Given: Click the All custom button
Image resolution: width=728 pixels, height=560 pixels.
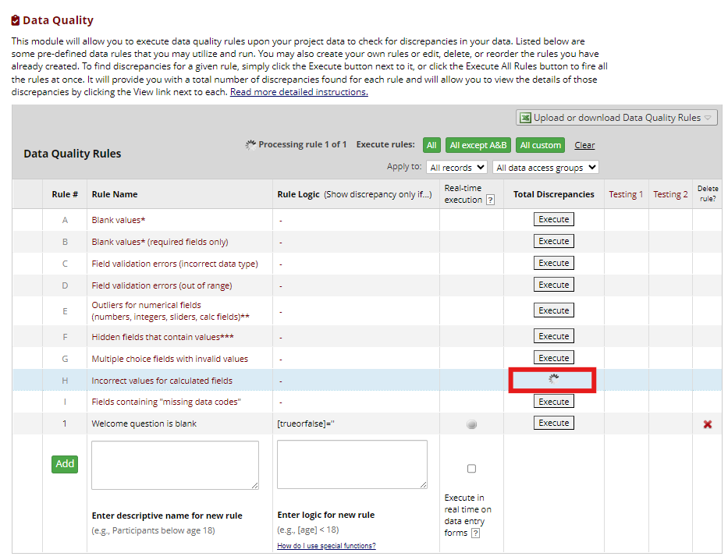Looking at the screenshot, I should point(540,145).
